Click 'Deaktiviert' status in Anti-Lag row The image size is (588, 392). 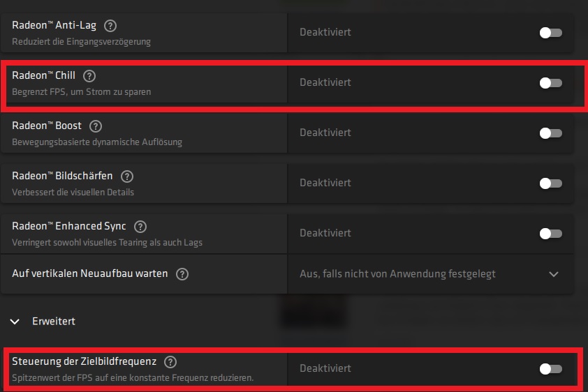(325, 32)
